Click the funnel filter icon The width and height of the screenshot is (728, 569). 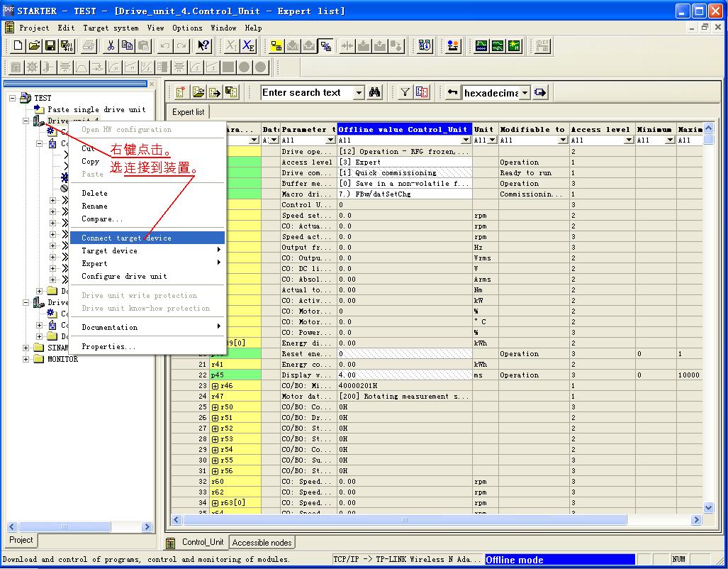point(405,92)
